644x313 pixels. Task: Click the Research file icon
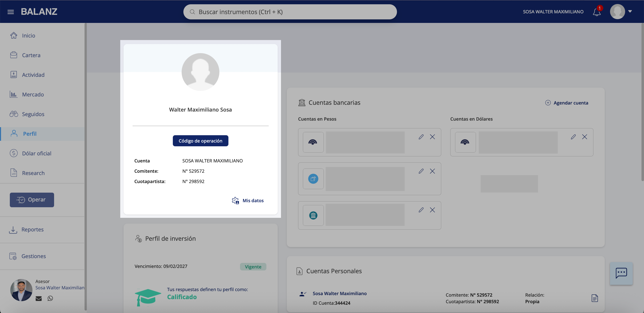[x=14, y=173]
